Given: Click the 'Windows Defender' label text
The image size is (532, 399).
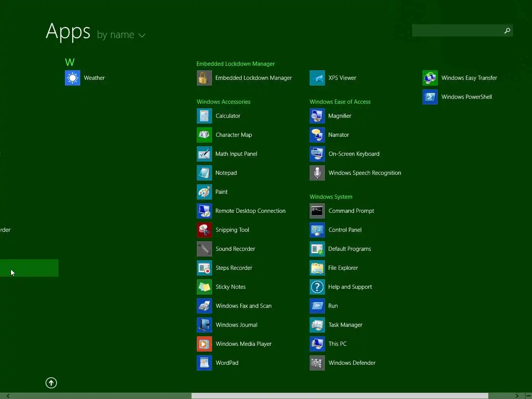Looking at the screenshot, I should tap(352, 363).
